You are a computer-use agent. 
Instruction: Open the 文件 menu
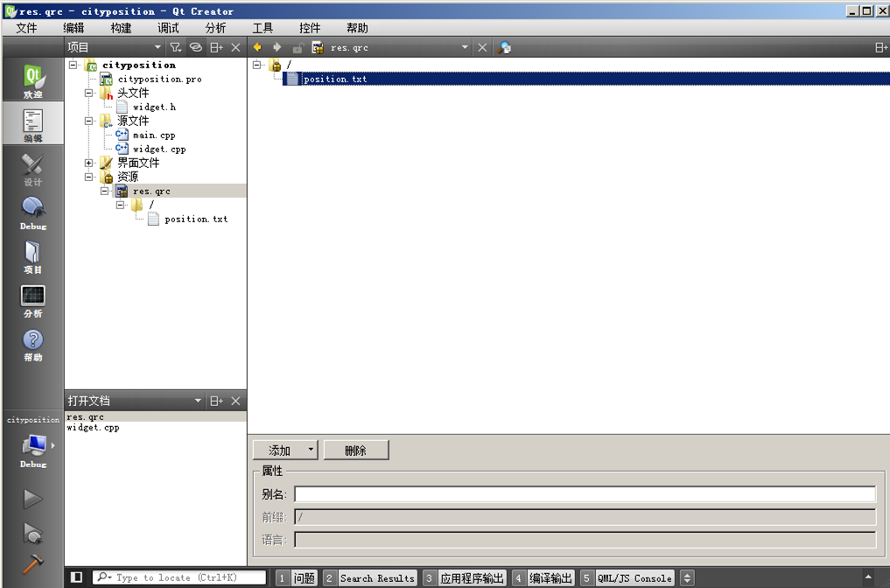pyautogui.click(x=26, y=28)
